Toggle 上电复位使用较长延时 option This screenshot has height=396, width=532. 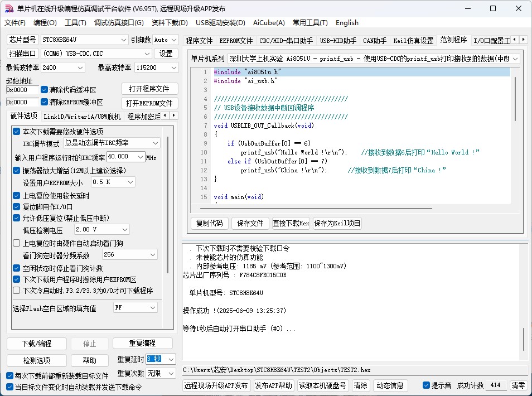point(16,195)
